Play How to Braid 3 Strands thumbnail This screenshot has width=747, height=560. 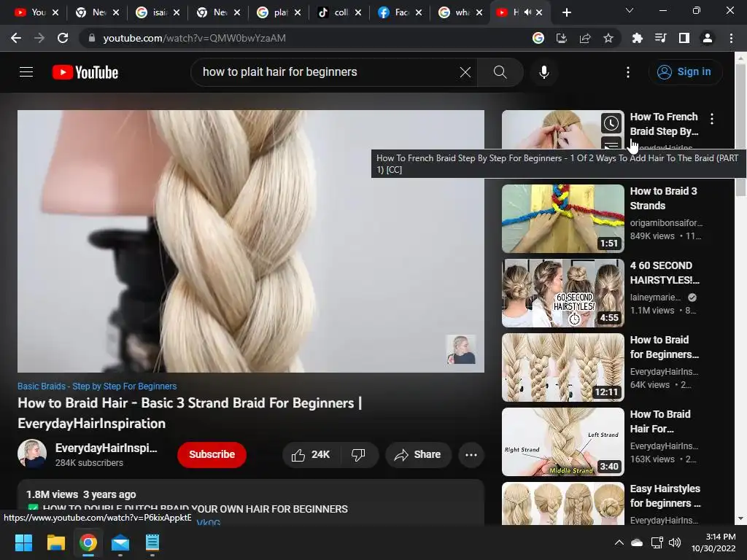[x=562, y=219]
